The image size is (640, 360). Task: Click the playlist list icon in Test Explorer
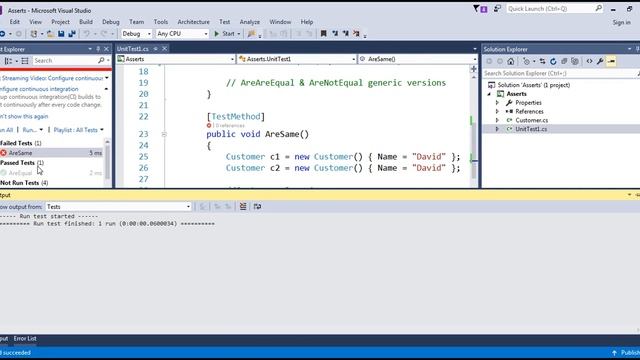pos(25,61)
